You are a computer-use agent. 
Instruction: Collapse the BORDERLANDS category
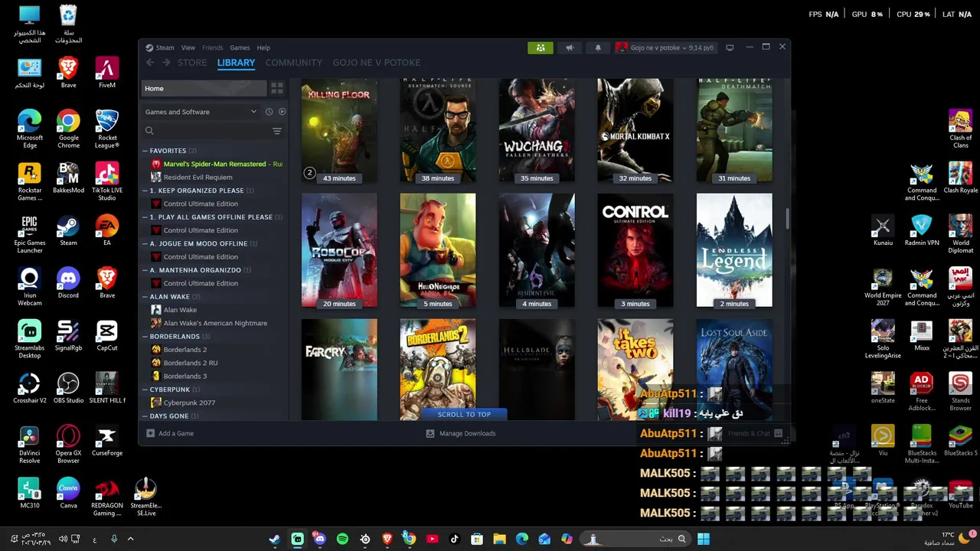click(145, 337)
